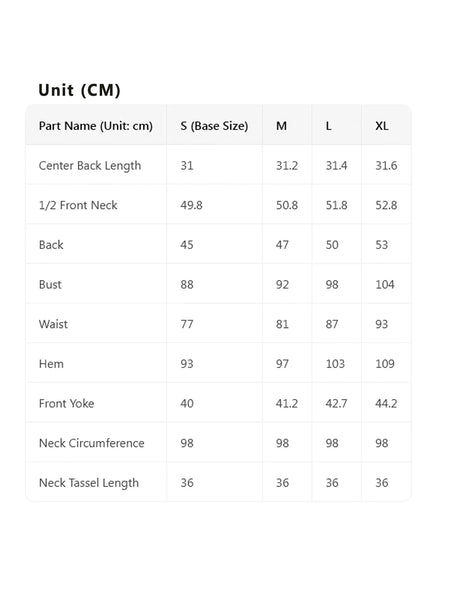This screenshot has width=450, height=600.
Task: Click the 'Unit (CM)' heading
Action: click(79, 90)
